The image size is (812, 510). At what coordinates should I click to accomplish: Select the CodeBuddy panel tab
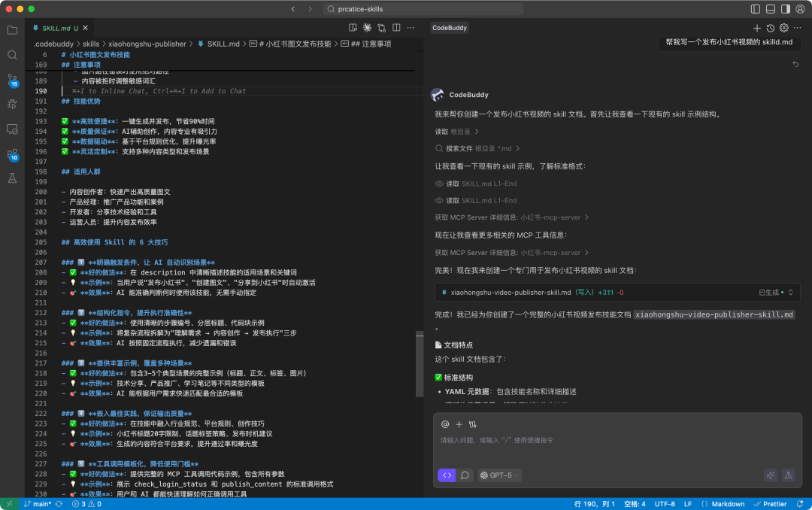point(450,28)
